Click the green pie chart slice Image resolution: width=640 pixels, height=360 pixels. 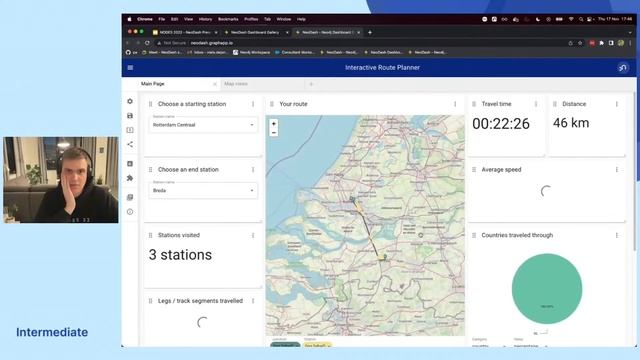547,289
